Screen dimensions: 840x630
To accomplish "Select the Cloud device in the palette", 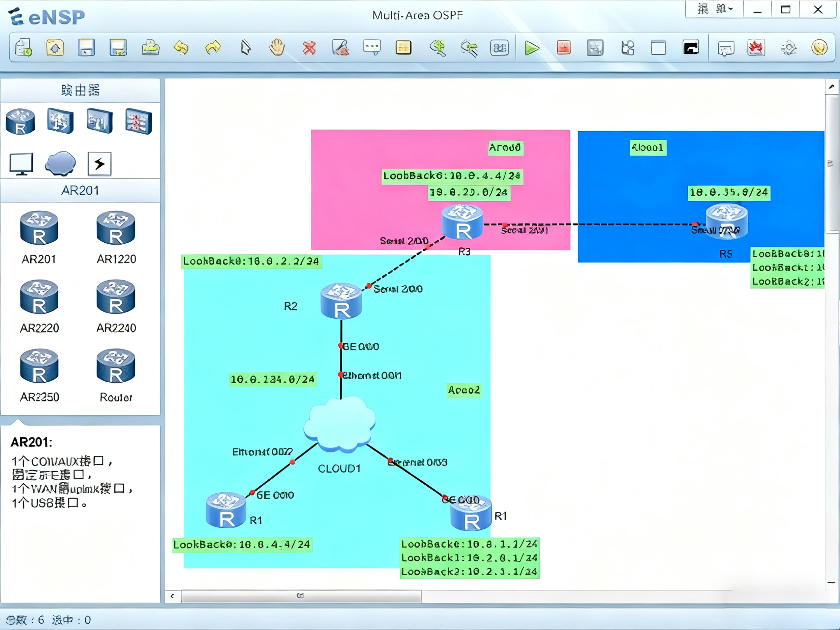I will tap(60, 163).
